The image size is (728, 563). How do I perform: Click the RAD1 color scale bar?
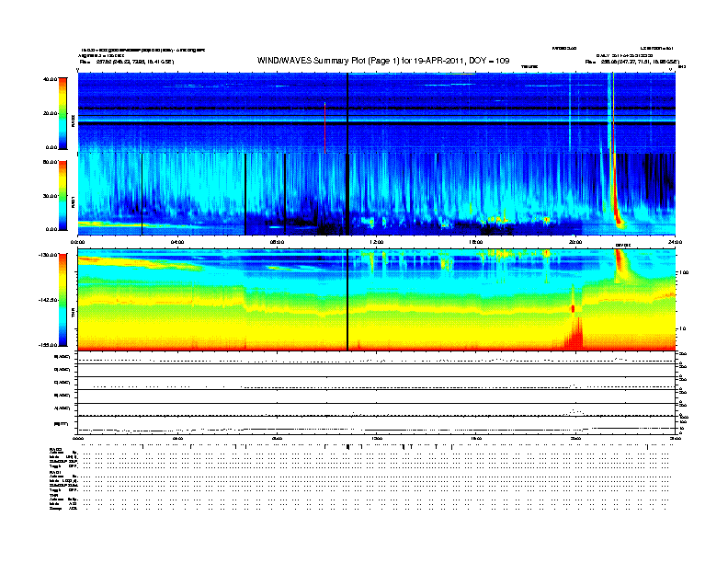coord(63,195)
